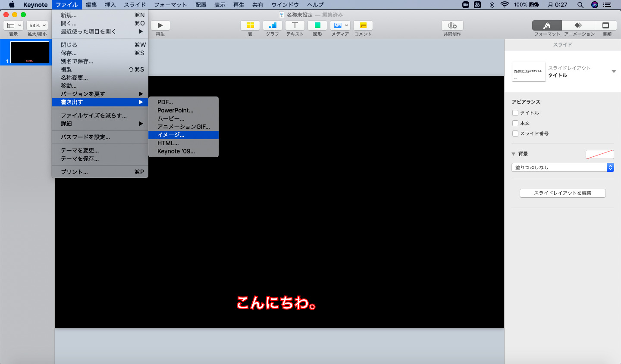Add a text box with テキスト icon
Screen dimensions: 621x364
[x=295, y=25]
